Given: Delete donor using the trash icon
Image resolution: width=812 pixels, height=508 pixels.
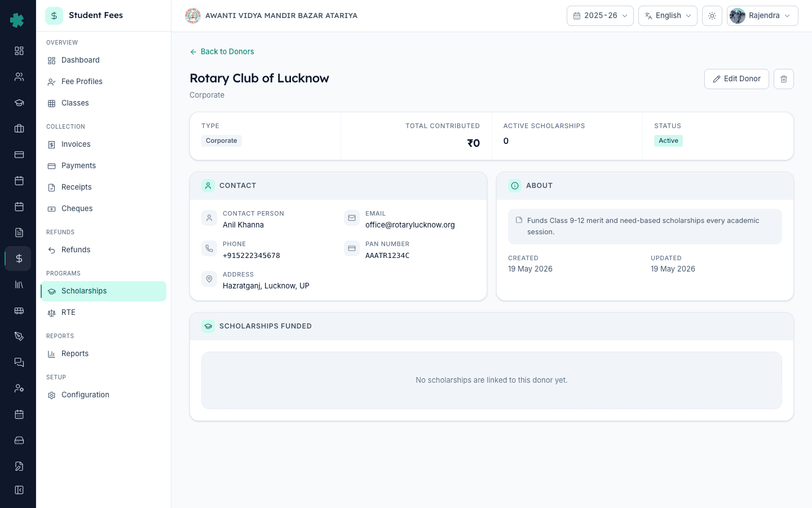Looking at the screenshot, I should click(784, 79).
